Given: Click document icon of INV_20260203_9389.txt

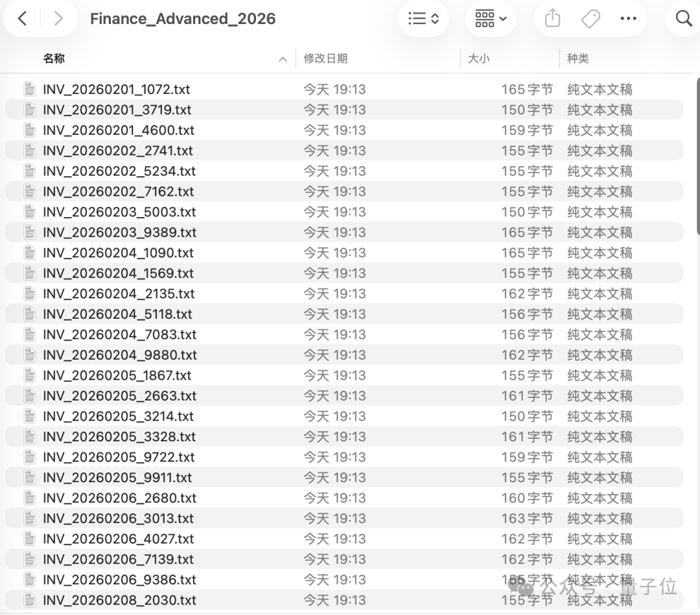Looking at the screenshot, I should point(29,233).
